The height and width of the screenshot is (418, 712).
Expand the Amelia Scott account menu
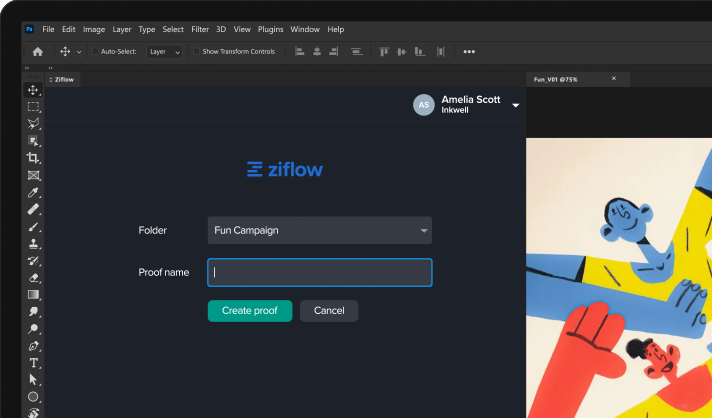coord(515,105)
